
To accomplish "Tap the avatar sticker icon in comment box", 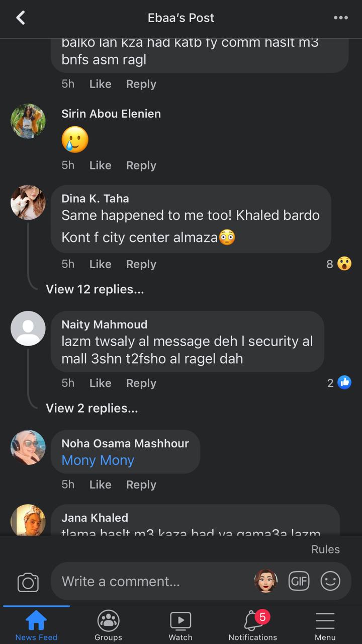I will (265, 581).
